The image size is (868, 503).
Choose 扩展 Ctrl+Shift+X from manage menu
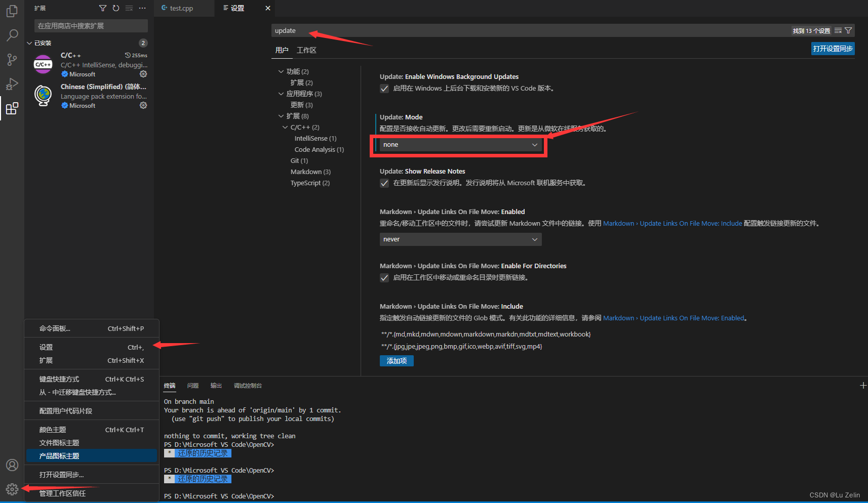click(x=92, y=360)
